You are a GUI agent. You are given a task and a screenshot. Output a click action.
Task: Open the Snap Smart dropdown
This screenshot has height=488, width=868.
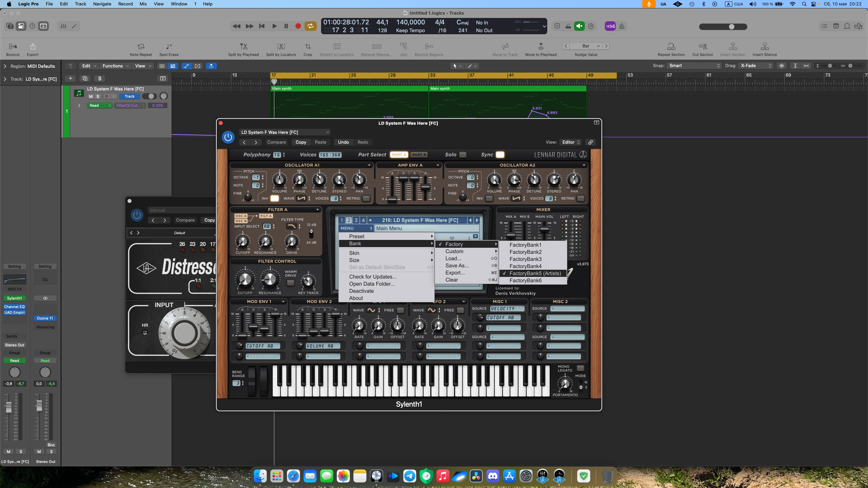click(694, 66)
